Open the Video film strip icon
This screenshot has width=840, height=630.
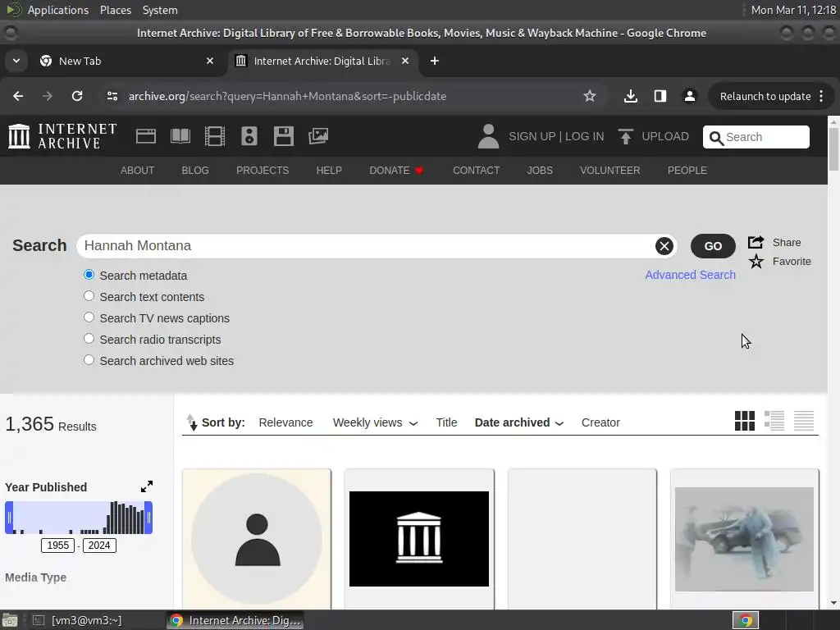pos(215,136)
